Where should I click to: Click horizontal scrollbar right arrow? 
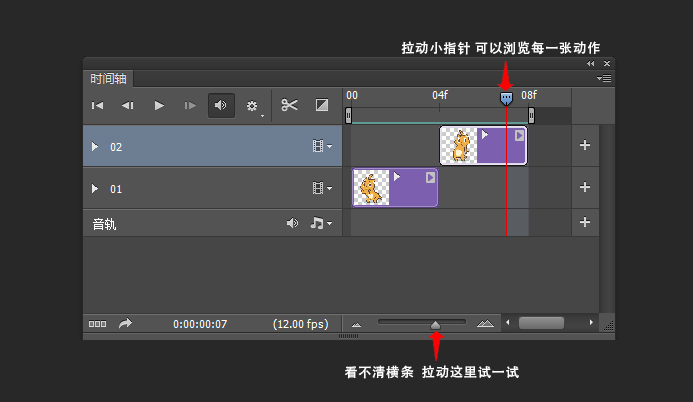pyautogui.click(x=591, y=322)
